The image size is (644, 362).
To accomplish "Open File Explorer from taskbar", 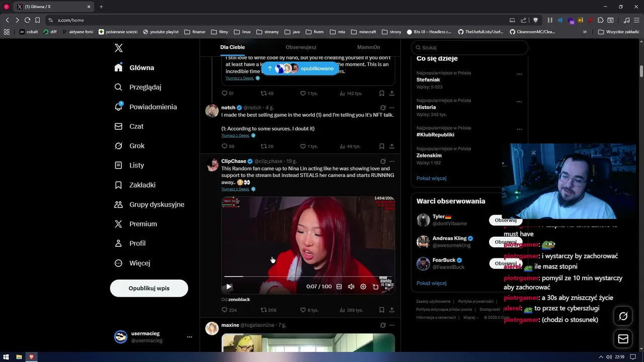I will 19,357.
